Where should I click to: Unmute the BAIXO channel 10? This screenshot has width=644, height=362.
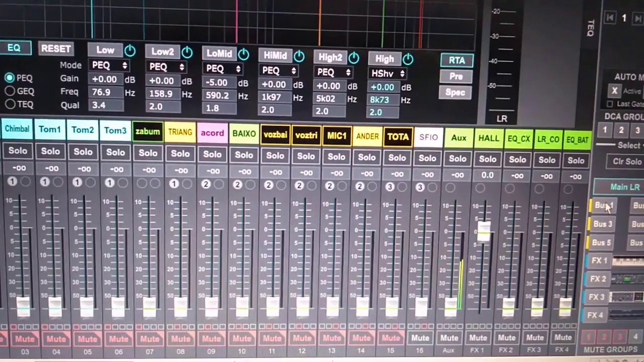(242, 338)
